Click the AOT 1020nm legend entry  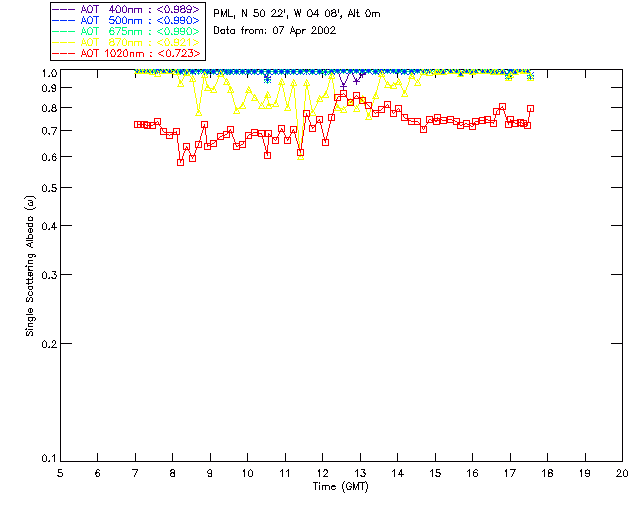click(126, 53)
